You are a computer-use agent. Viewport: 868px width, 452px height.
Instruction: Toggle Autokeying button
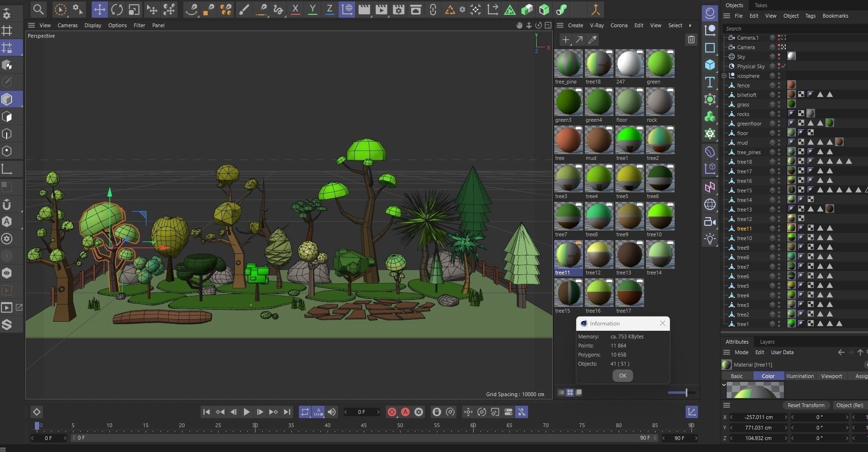(405, 412)
